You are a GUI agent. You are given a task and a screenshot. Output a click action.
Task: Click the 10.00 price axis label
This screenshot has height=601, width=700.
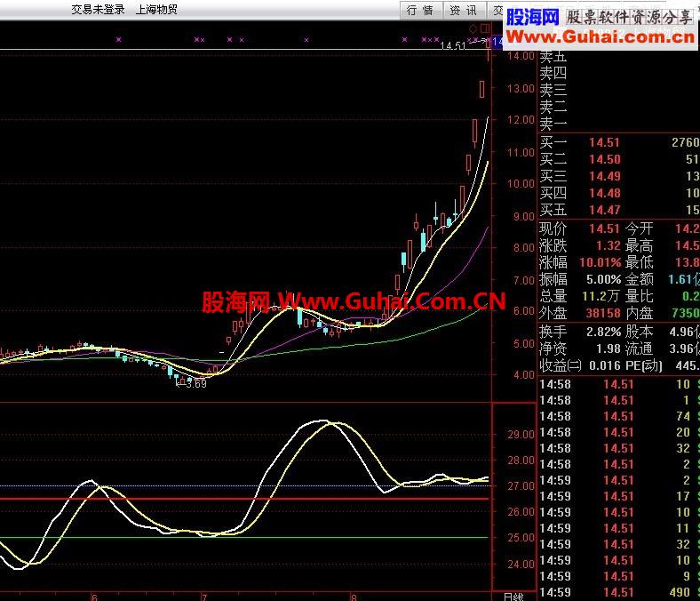[521, 184]
